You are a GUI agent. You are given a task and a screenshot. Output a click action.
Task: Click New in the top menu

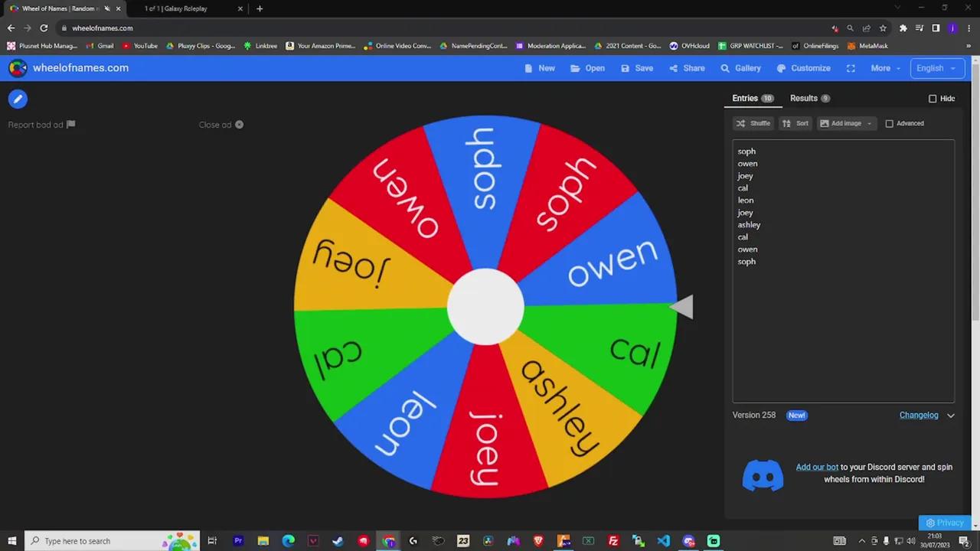click(x=540, y=68)
